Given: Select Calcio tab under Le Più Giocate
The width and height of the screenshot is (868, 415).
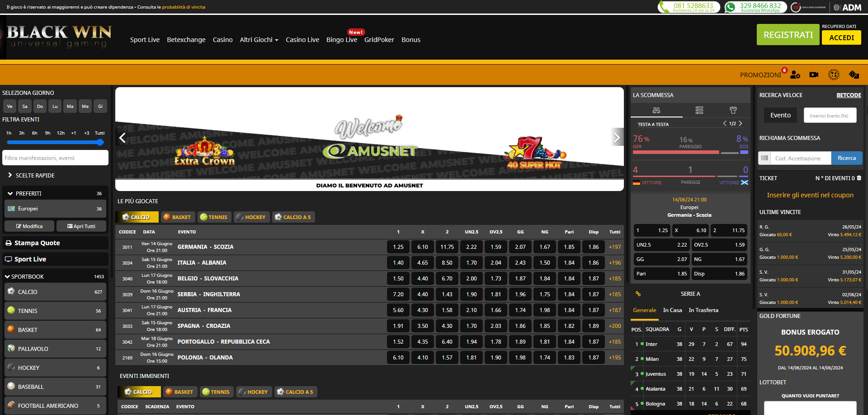Looking at the screenshot, I should 137,217.
